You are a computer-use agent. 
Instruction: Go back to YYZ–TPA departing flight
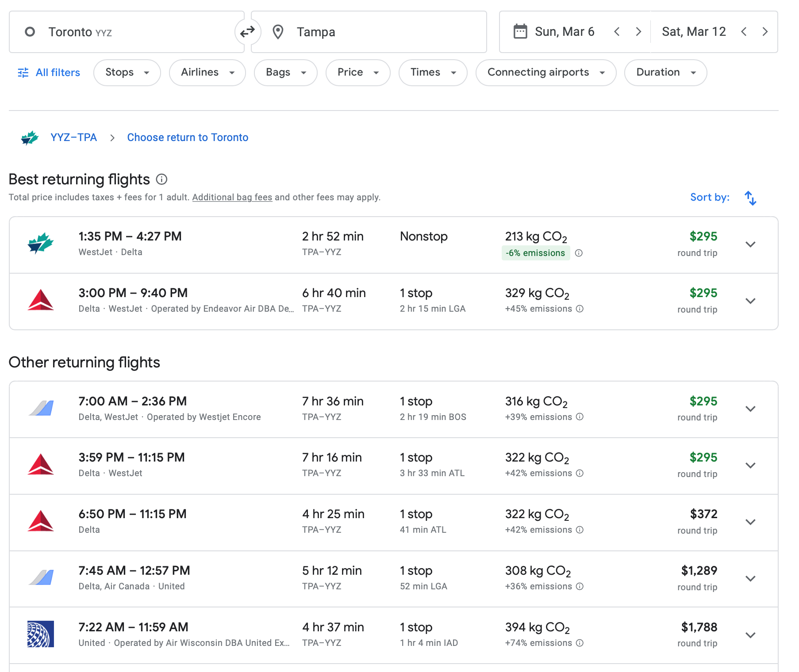coord(73,137)
